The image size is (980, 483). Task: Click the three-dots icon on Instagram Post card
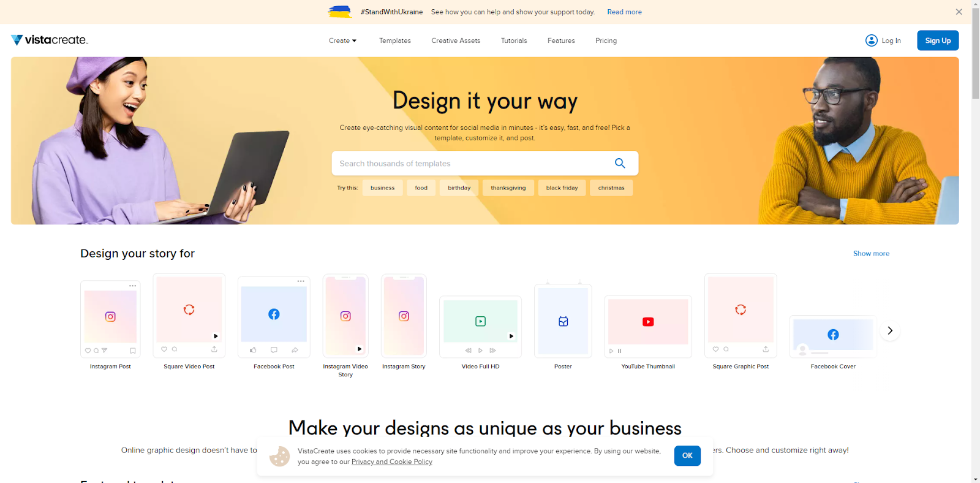(132, 286)
